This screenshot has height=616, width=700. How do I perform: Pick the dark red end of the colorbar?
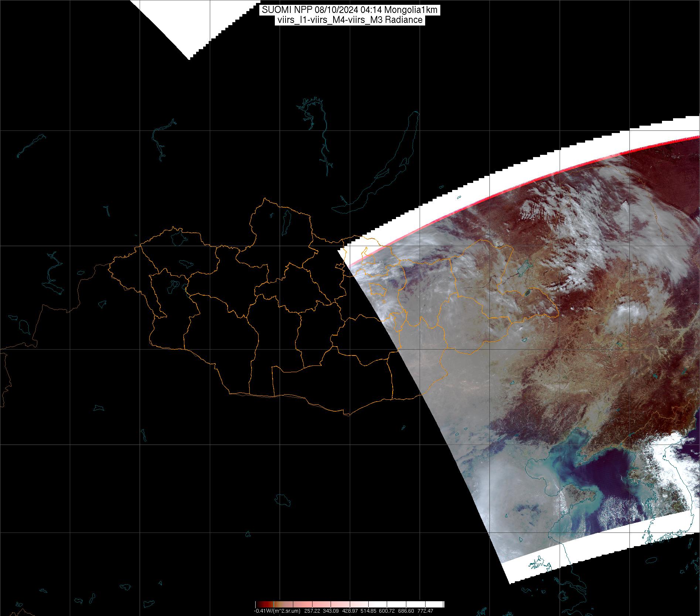[x=260, y=604]
